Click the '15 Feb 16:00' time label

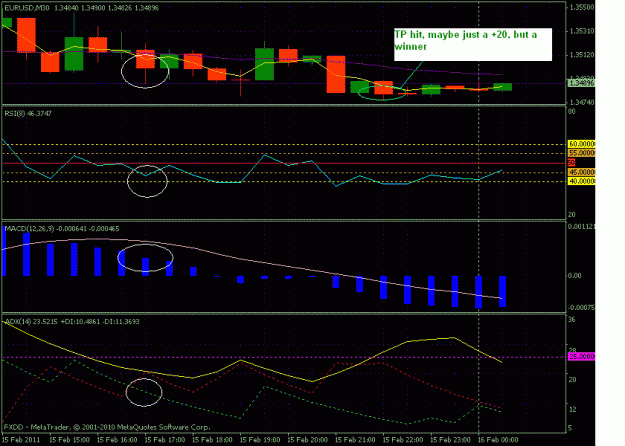(117, 440)
